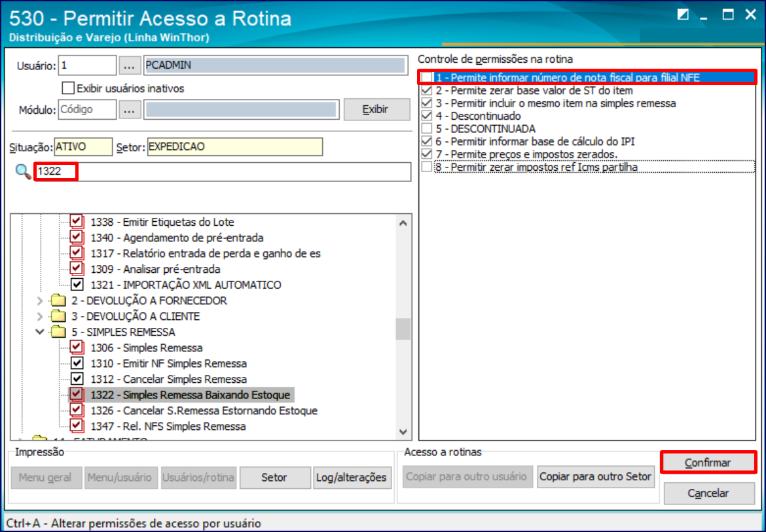Viewport: 766px width, 532px height.
Task: Click Copiar para outro Setor
Action: pos(596,476)
